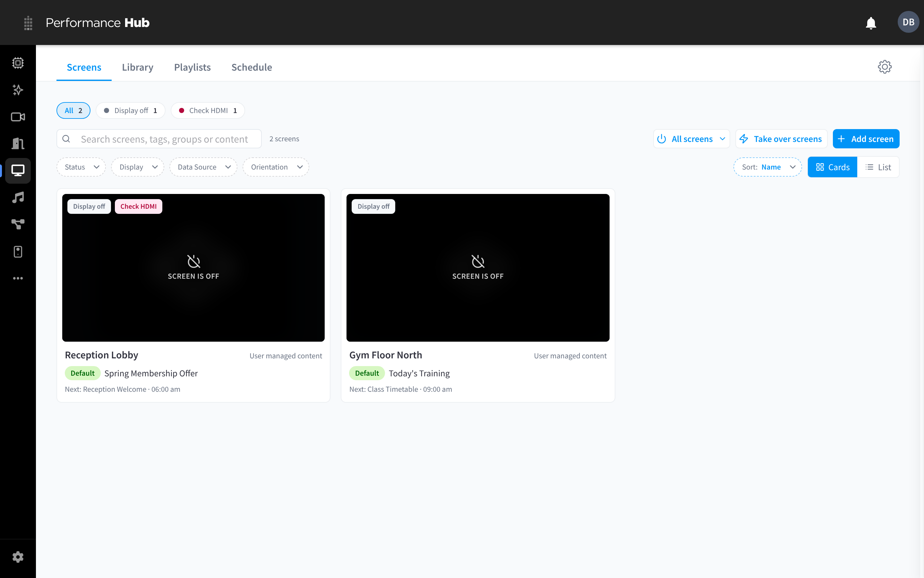Viewport: 924px width, 578px height.
Task: Open the app grid launcher icon
Action: (28, 23)
